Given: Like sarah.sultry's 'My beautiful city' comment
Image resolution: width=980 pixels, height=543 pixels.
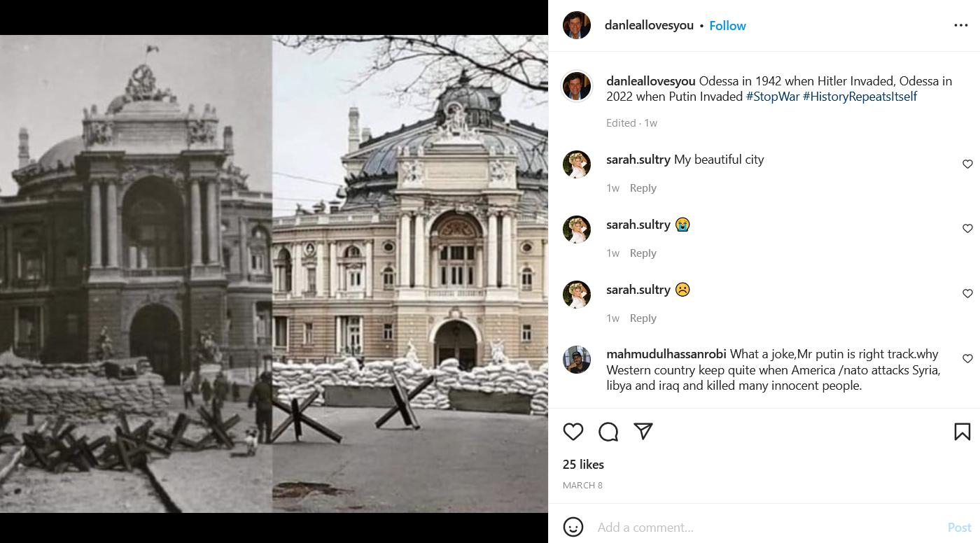Looking at the screenshot, I should [967, 164].
